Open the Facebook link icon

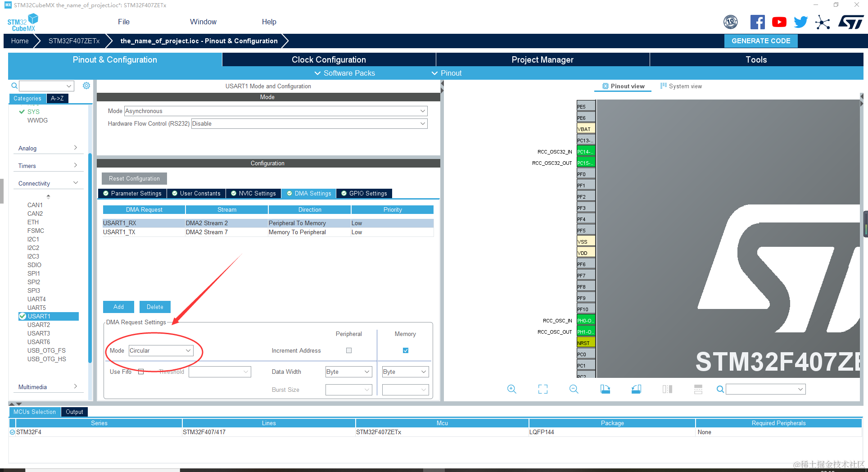(757, 22)
